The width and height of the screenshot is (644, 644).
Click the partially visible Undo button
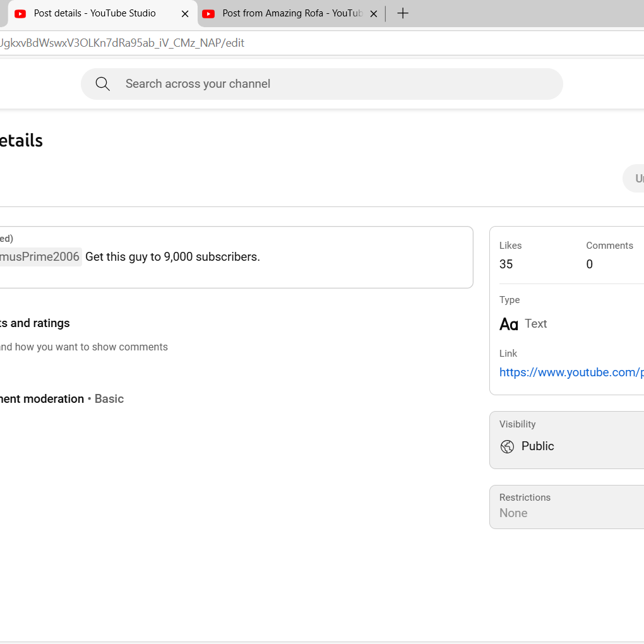634,179
